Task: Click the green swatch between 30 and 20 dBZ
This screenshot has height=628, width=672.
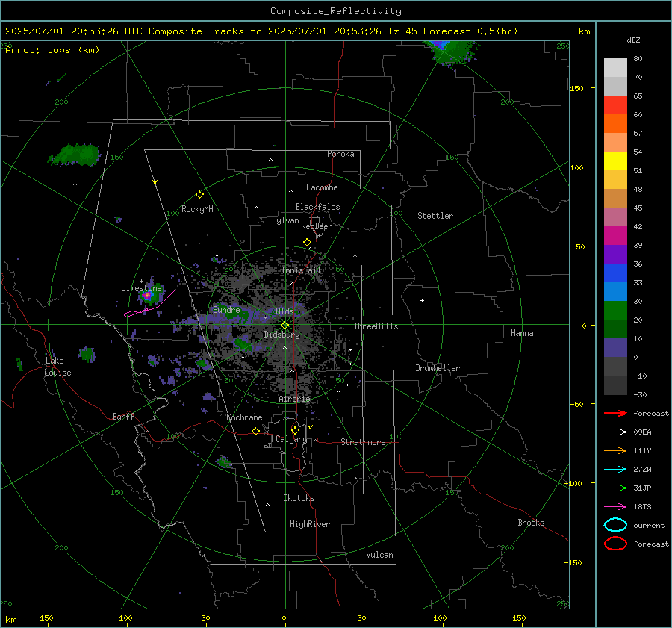Action: [615, 311]
